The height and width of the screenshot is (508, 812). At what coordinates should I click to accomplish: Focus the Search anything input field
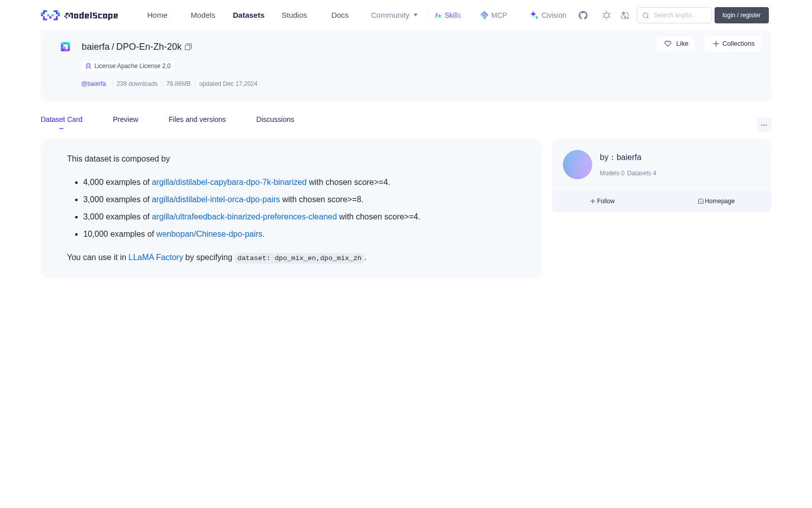[674, 15]
